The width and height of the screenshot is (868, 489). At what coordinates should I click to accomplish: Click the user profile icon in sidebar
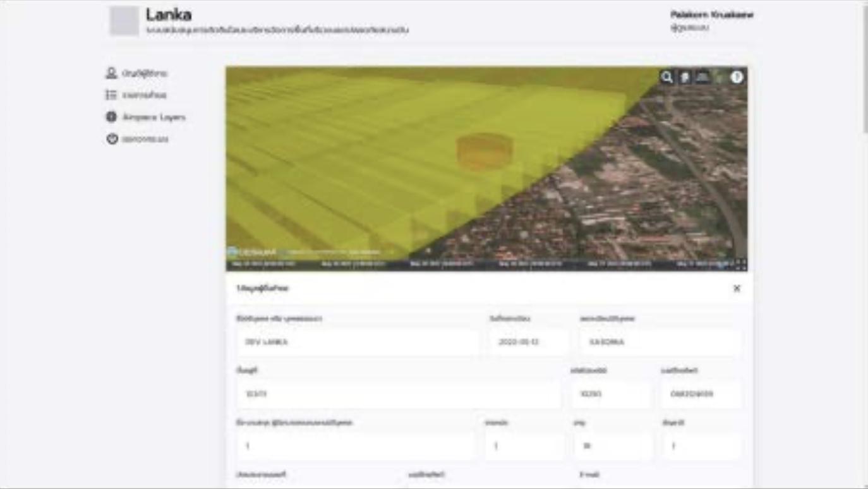tap(112, 73)
